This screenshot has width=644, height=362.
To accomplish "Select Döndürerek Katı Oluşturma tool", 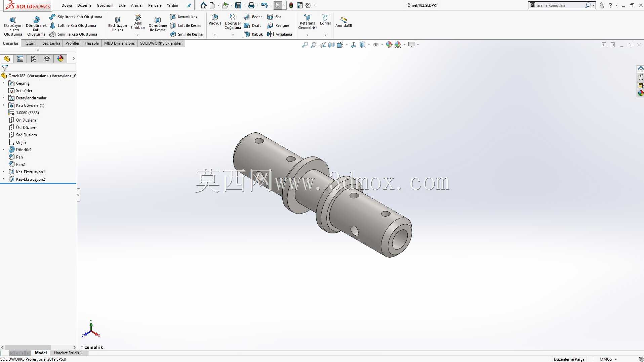I will [36, 26].
